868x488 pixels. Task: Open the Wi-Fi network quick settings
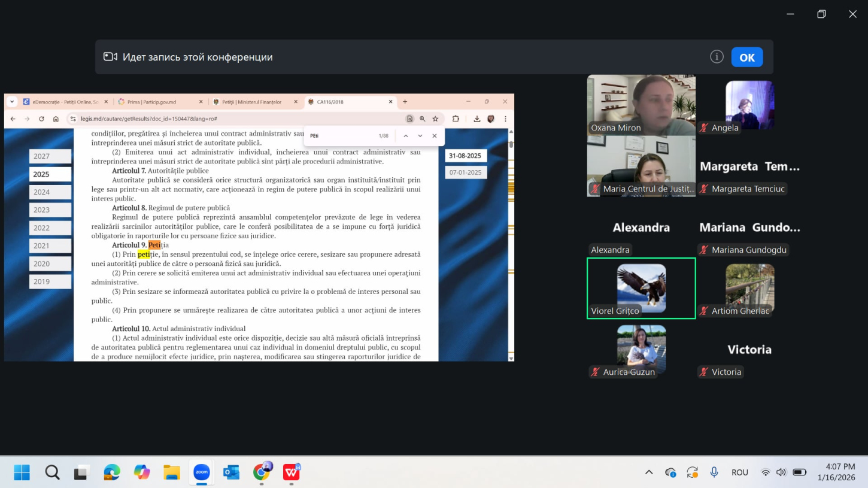(766, 472)
